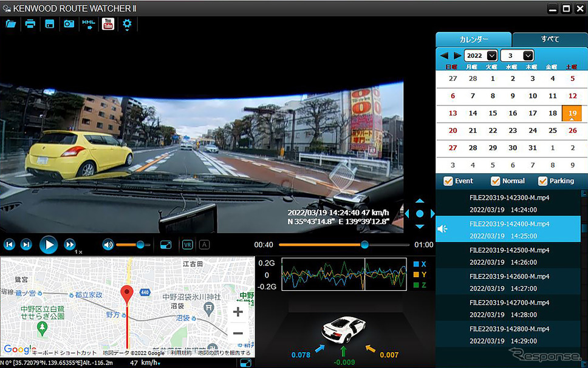Pan the camera view right
The height and width of the screenshot is (368, 588).
432,214
